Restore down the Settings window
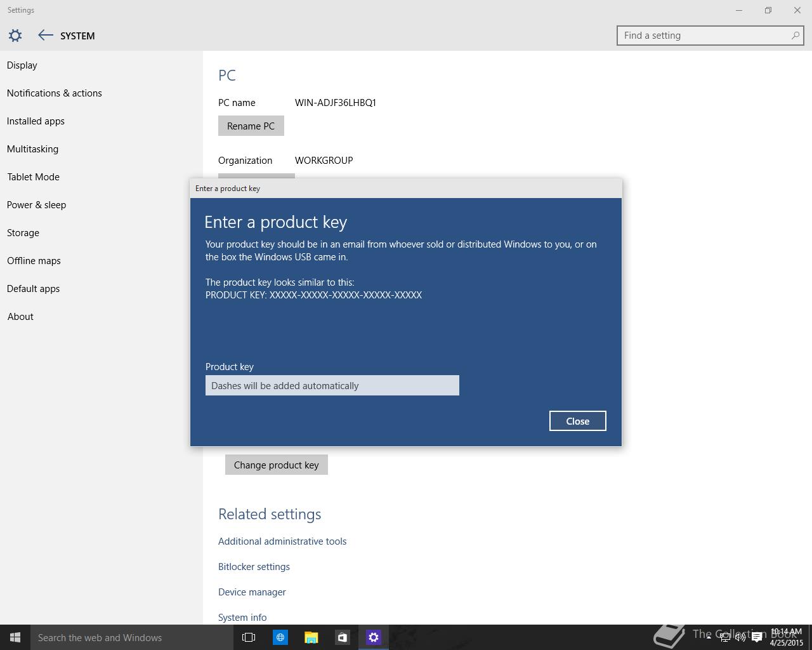 tap(768, 10)
